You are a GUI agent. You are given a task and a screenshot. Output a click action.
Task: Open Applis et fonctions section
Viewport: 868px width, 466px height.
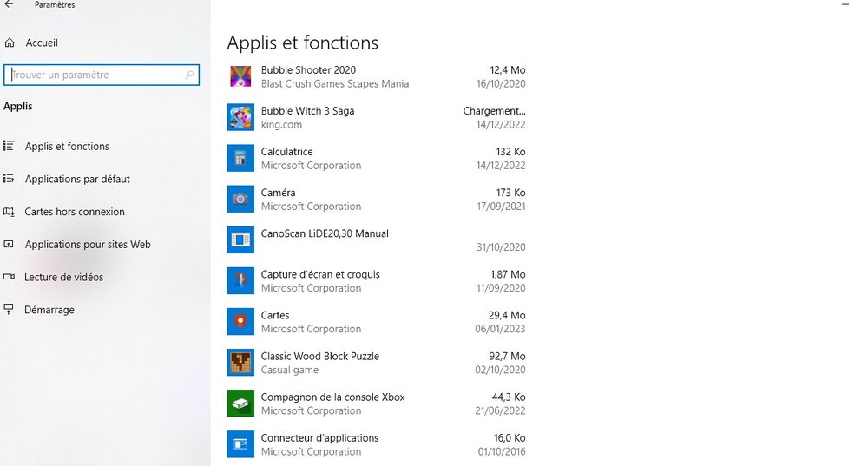pyautogui.click(x=67, y=147)
